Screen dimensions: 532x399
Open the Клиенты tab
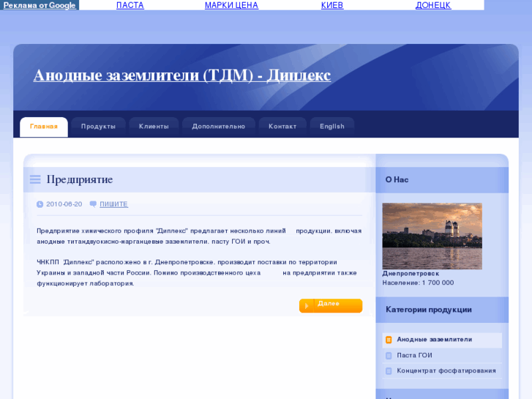(154, 127)
